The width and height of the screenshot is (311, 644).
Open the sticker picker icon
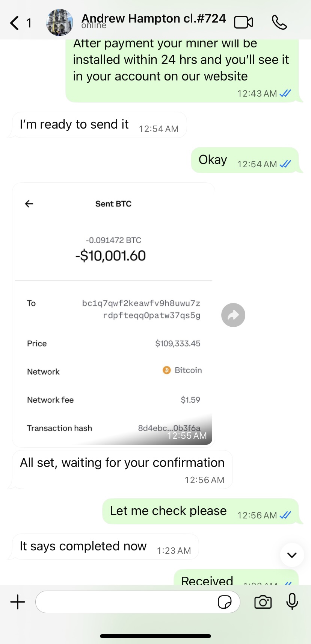(225, 602)
